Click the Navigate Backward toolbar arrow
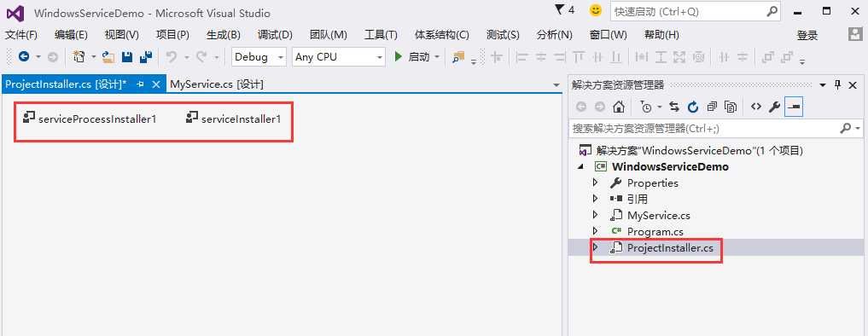 pyautogui.click(x=24, y=56)
